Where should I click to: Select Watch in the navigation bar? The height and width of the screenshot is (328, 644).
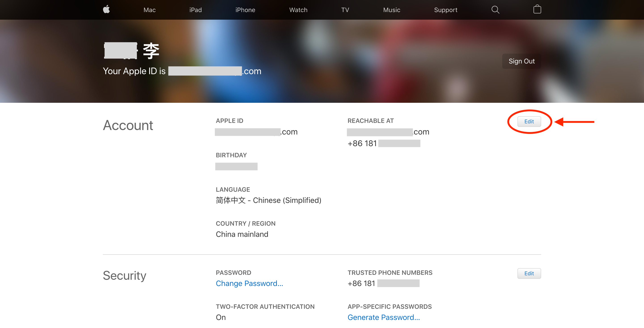[298, 10]
